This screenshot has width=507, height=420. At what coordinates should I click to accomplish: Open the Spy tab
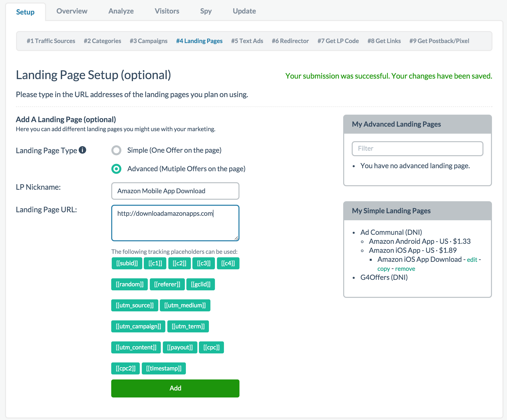point(206,11)
